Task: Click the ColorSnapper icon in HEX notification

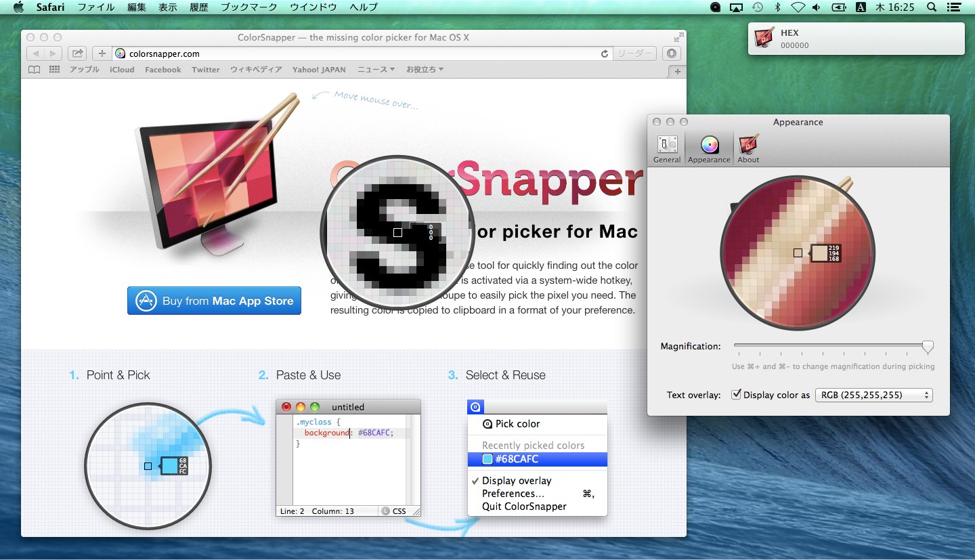Action: pos(765,39)
